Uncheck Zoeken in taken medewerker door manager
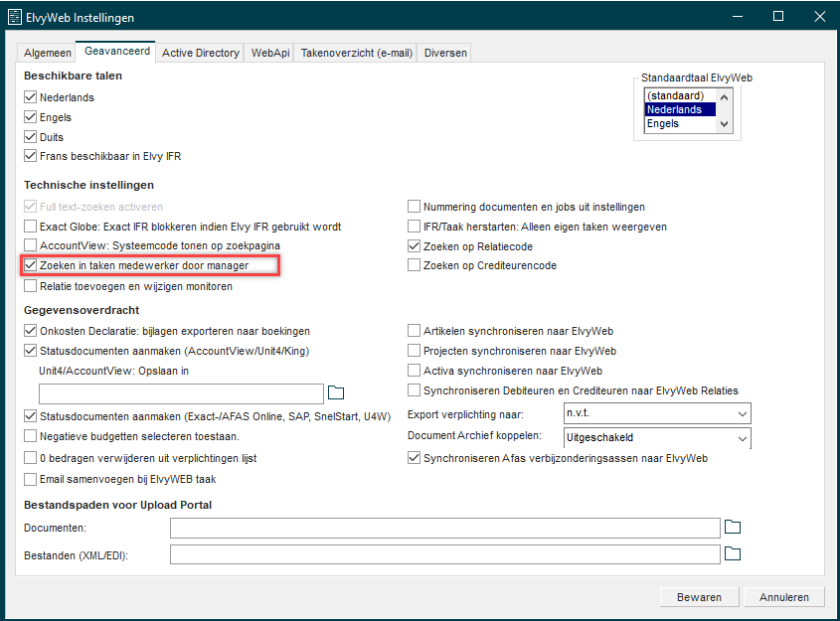Viewport: 840px width, 621px height. [x=31, y=265]
